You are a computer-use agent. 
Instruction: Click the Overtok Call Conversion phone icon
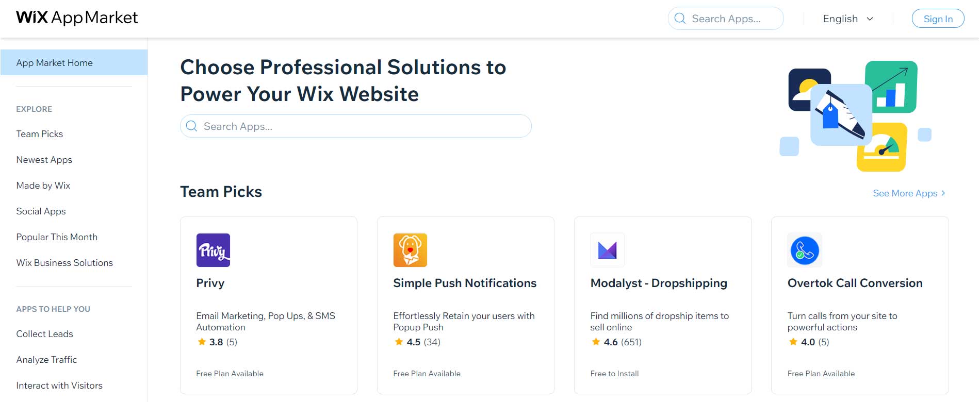pos(804,250)
